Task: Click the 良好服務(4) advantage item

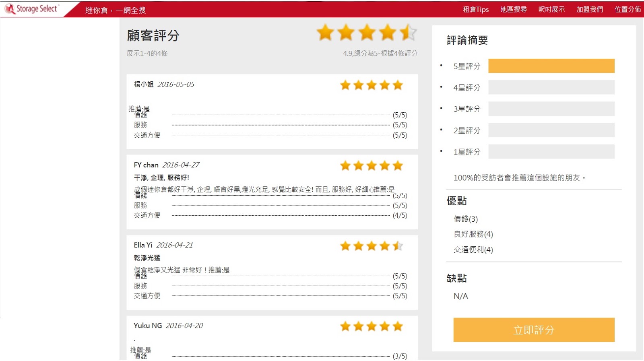Action: [473, 234]
